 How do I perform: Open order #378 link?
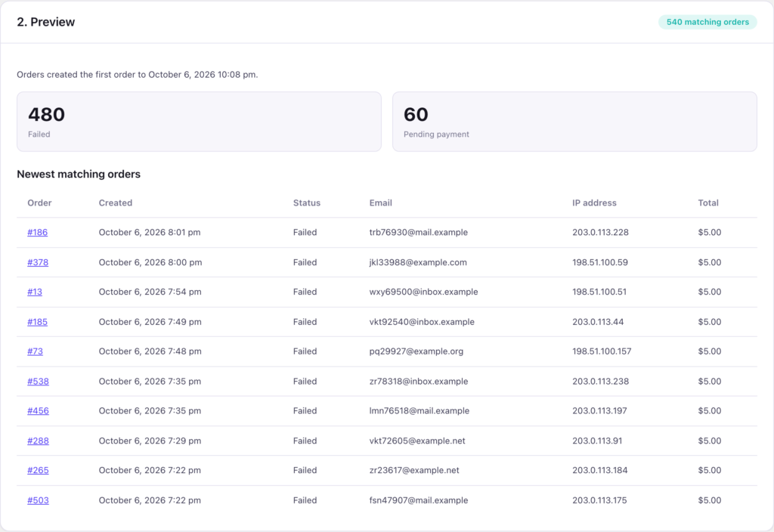pos(38,262)
